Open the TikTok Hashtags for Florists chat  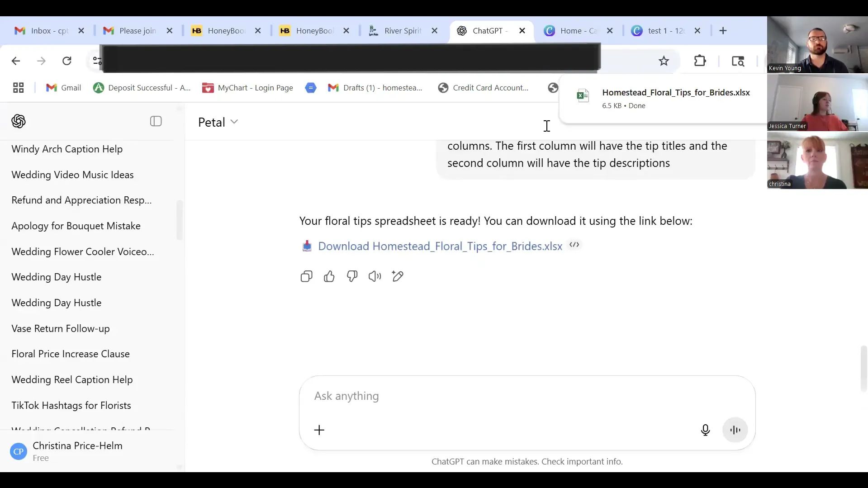pos(71,406)
